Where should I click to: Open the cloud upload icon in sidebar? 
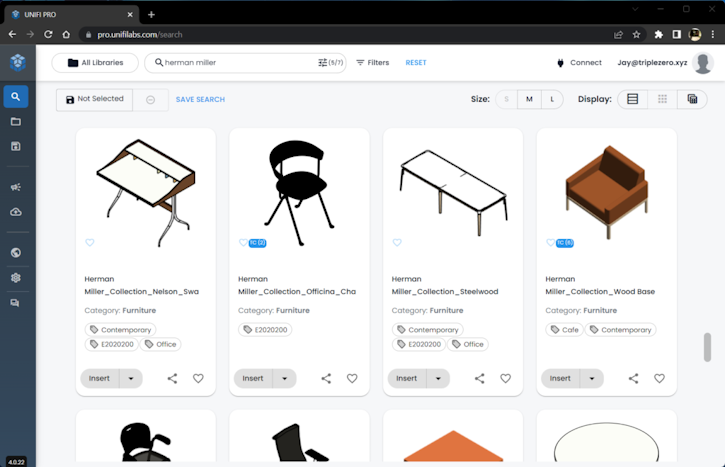16,212
